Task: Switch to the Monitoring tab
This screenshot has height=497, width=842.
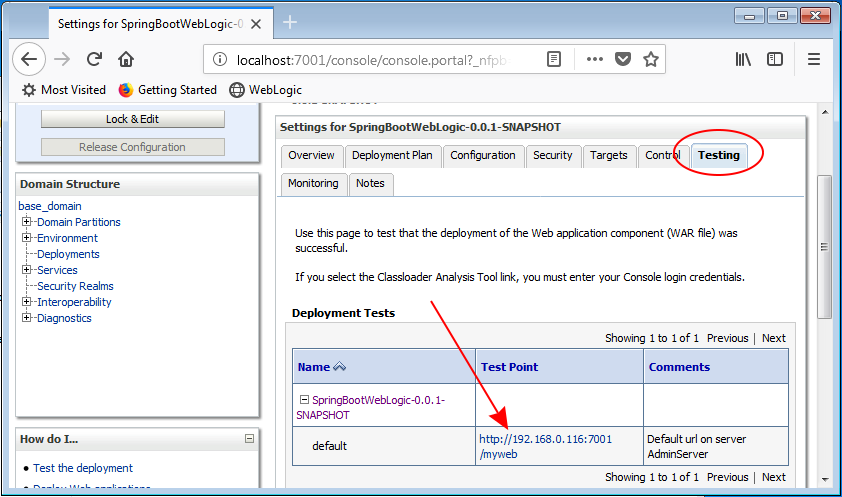Action: tap(313, 184)
